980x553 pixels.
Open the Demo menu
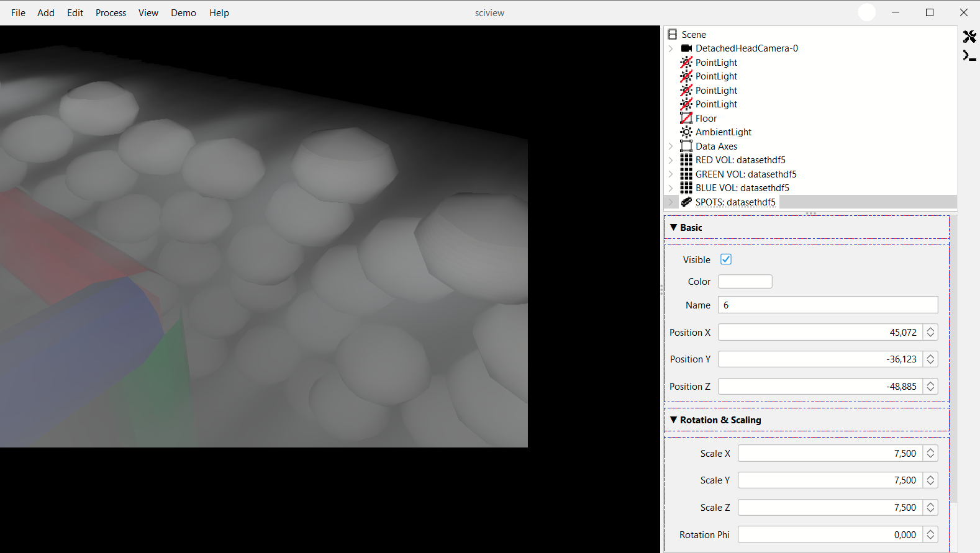[183, 12]
